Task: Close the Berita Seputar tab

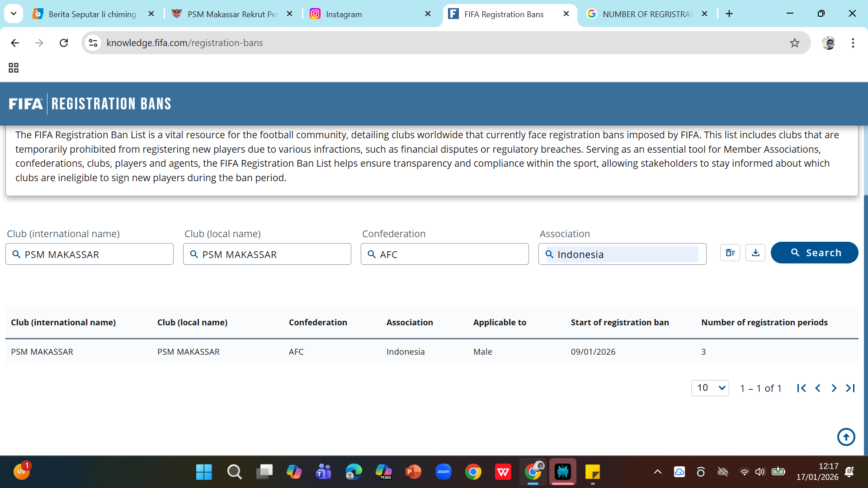Action: click(151, 14)
